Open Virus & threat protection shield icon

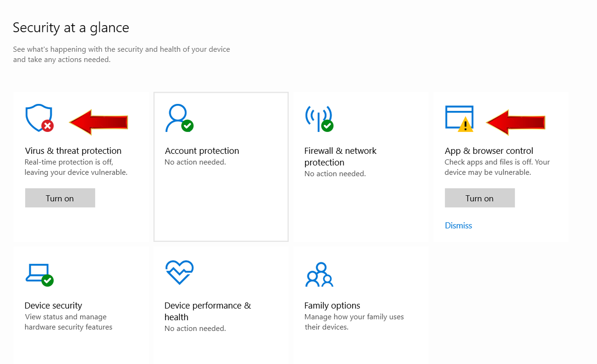coord(40,118)
